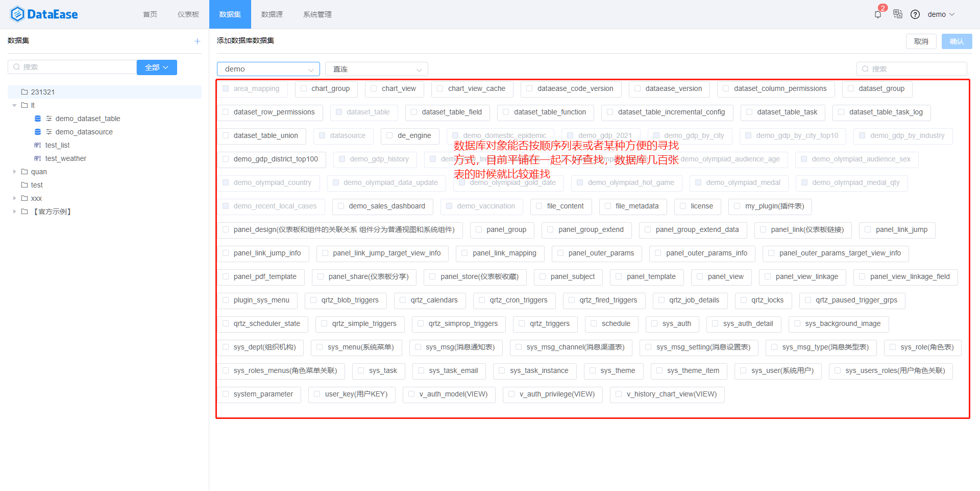Click the lt folder icon
The image size is (980, 491).
click(x=24, y=105)
